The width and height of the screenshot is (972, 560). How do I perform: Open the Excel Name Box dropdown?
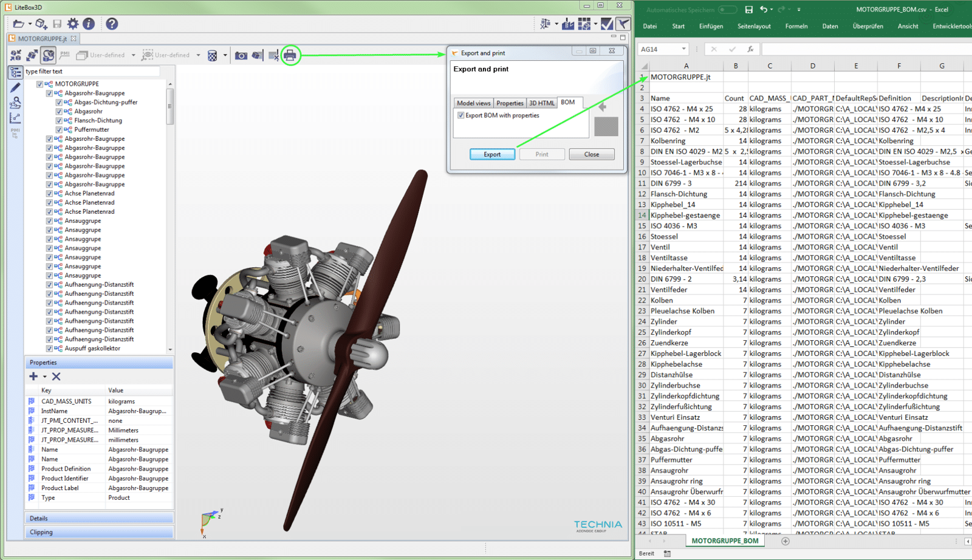point(683,49)
